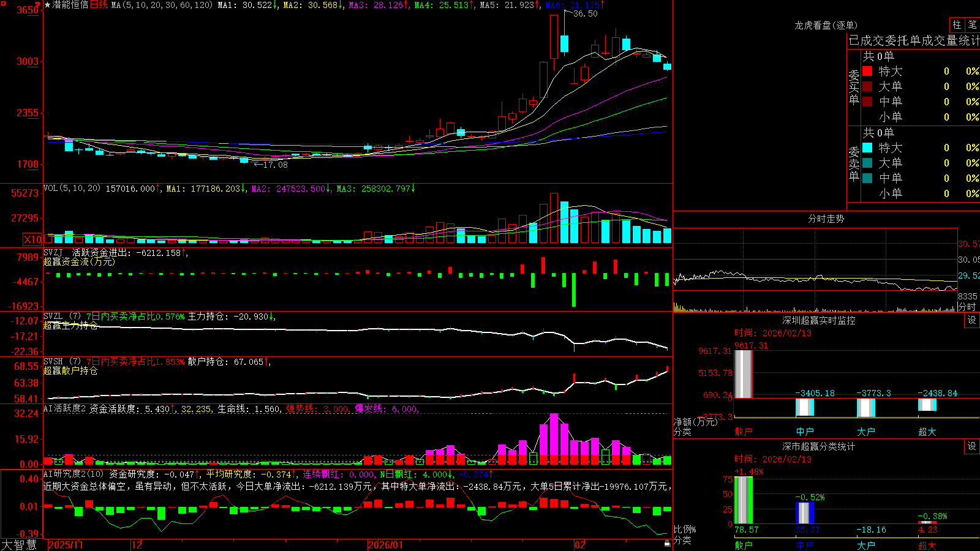Click the SVZL indicator name
The height and width of the screenshot is (551, 980).
[x=53, y=317]
